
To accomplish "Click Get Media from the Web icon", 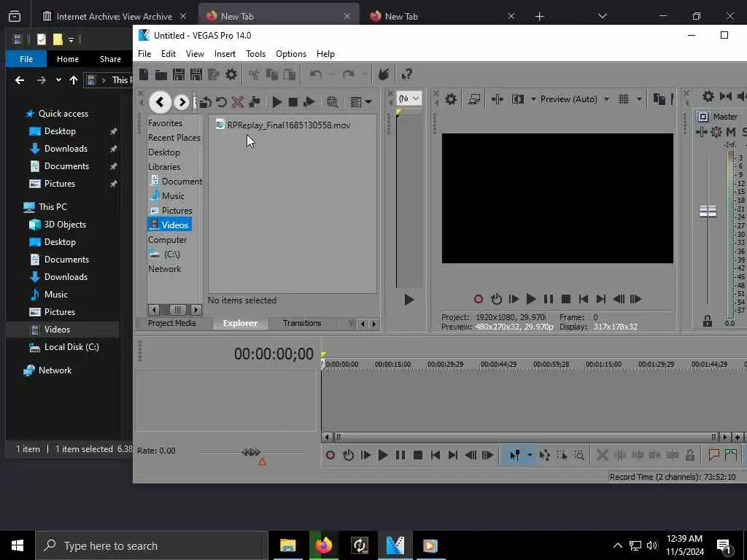I will (333, 102).
